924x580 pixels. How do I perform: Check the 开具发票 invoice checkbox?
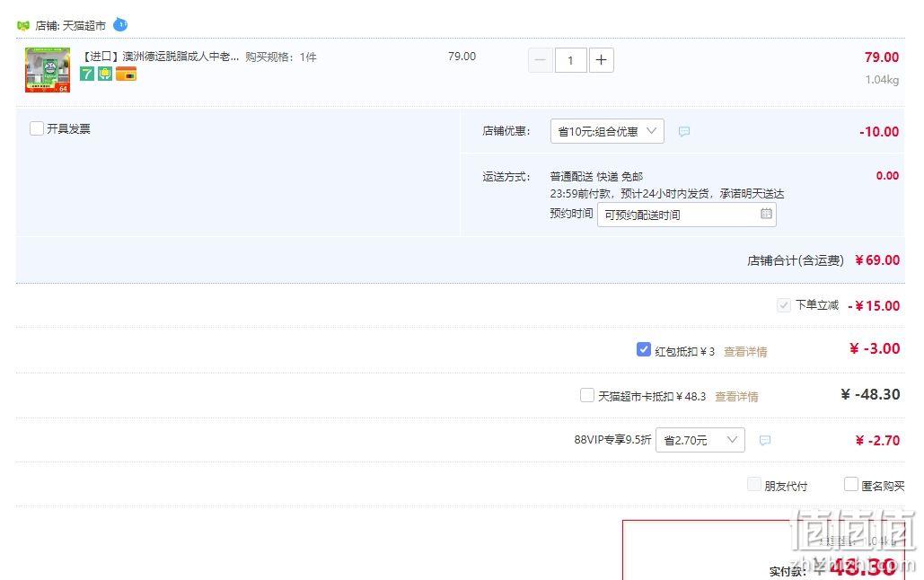(x=37, y=128)
